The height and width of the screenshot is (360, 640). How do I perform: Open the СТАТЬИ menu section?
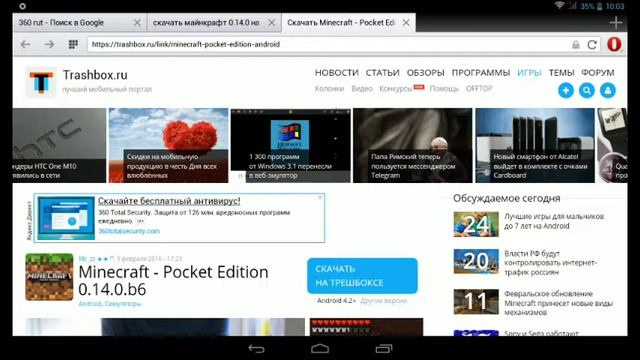(x=382, y=73)
